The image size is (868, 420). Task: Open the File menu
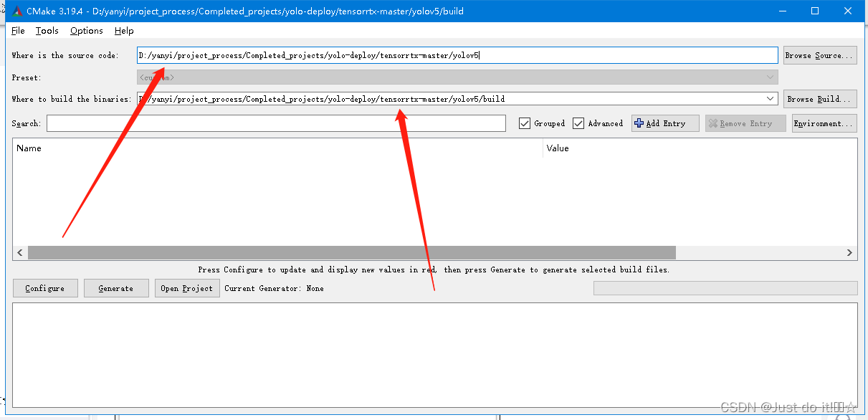tap(18, 31)
